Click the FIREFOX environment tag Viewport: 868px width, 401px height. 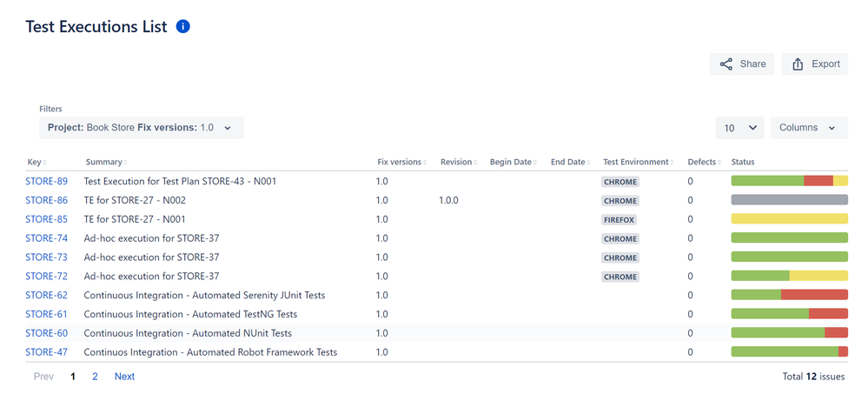[x=619, y=220]
